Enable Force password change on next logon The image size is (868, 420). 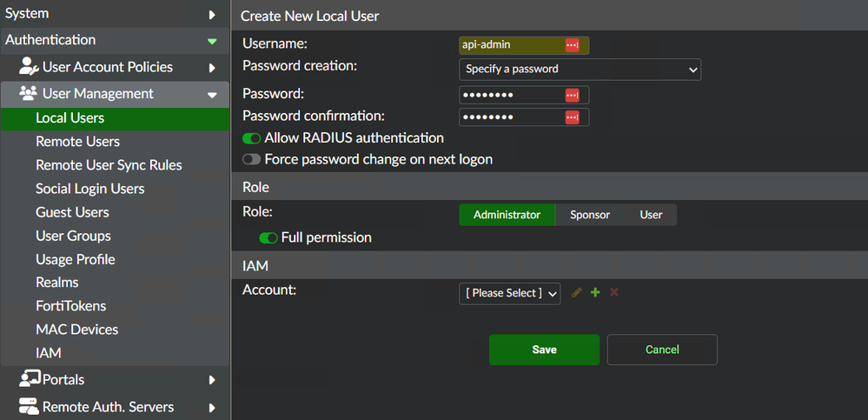[x=252, y=160]
